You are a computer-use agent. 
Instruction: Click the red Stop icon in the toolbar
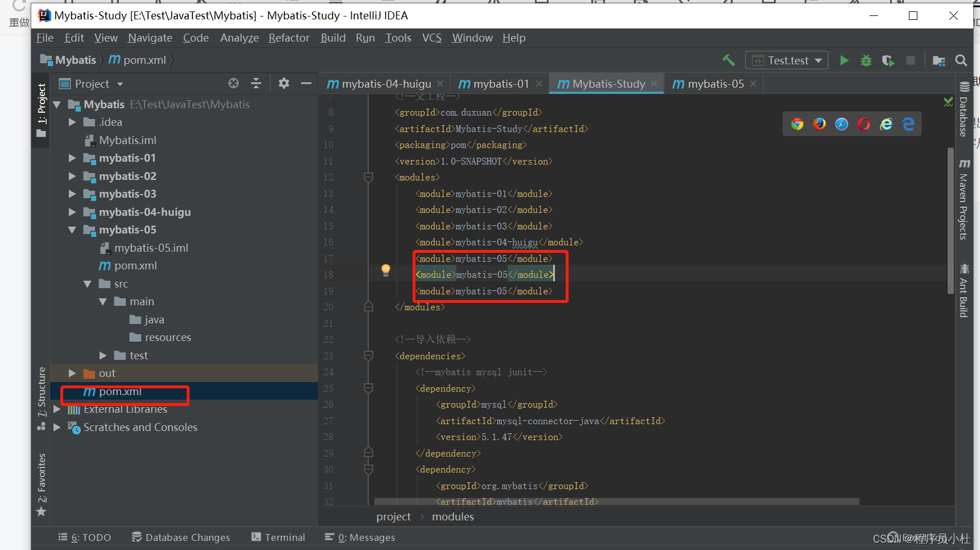click(x=910, y=60)
